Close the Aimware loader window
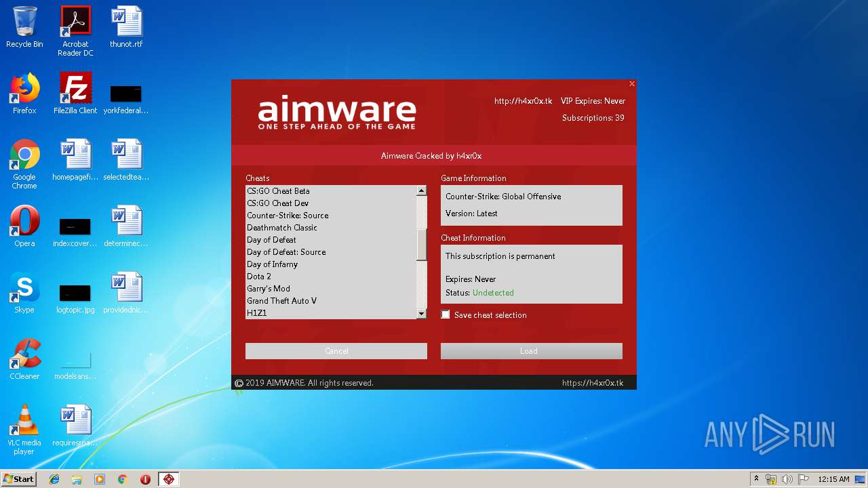 click(x=632, y=84)
